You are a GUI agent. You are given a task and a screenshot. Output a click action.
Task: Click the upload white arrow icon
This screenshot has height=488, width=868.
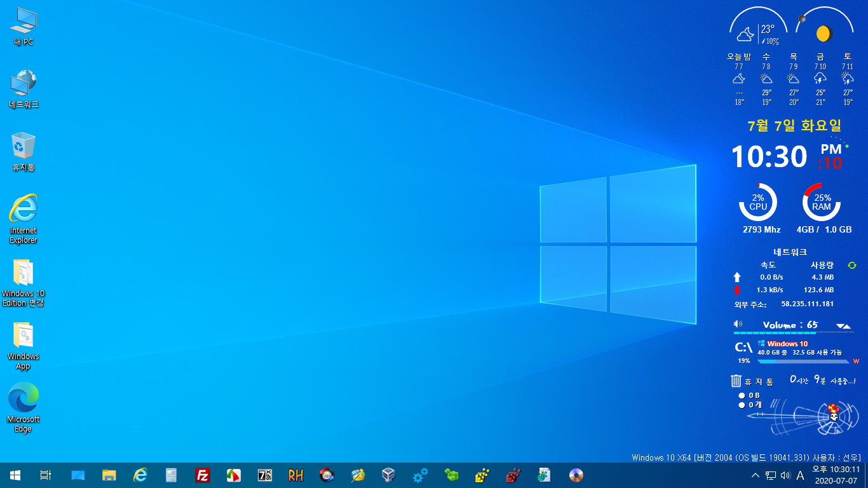[737, 277]
